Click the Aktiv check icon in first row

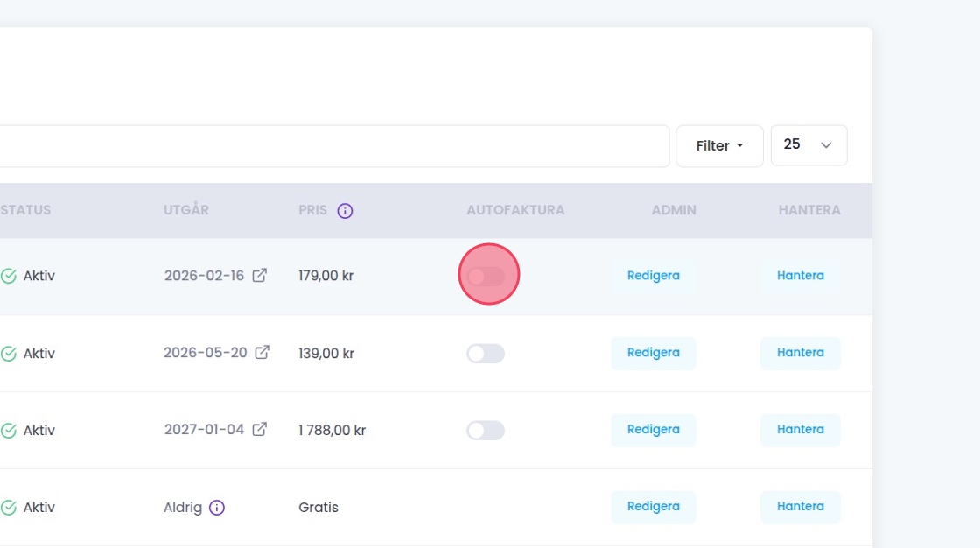pos(9,276)
